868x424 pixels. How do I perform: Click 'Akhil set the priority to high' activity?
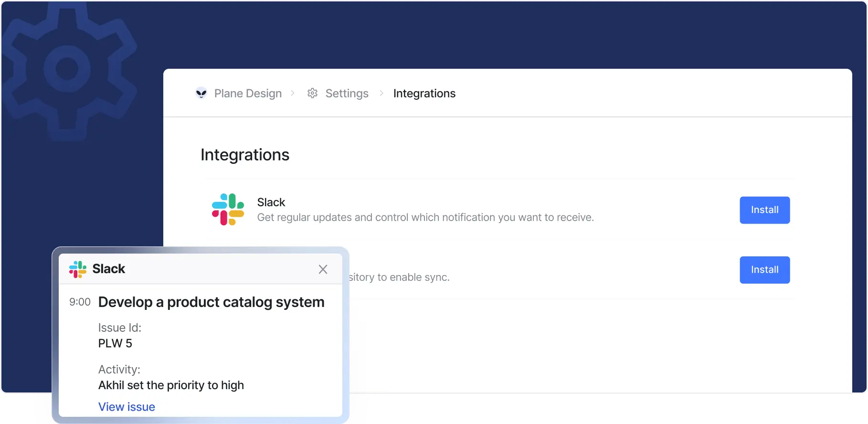pyautogui.click(x=171, y=385)
